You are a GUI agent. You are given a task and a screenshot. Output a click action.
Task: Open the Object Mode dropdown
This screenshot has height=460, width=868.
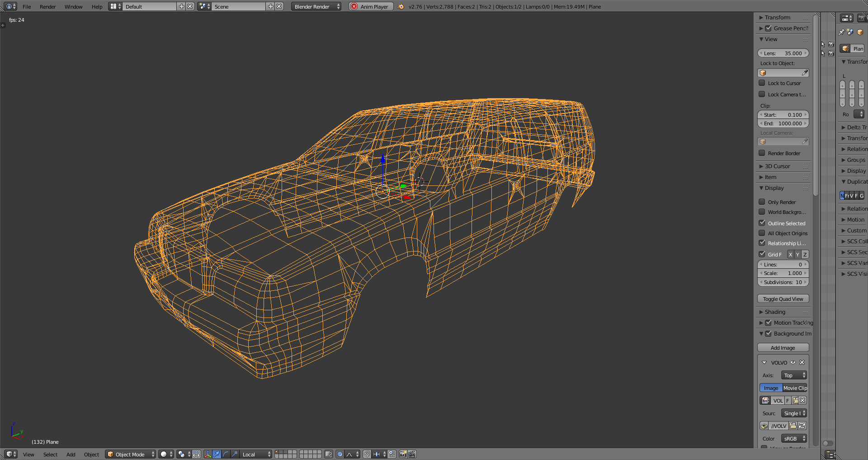[131, 454]
